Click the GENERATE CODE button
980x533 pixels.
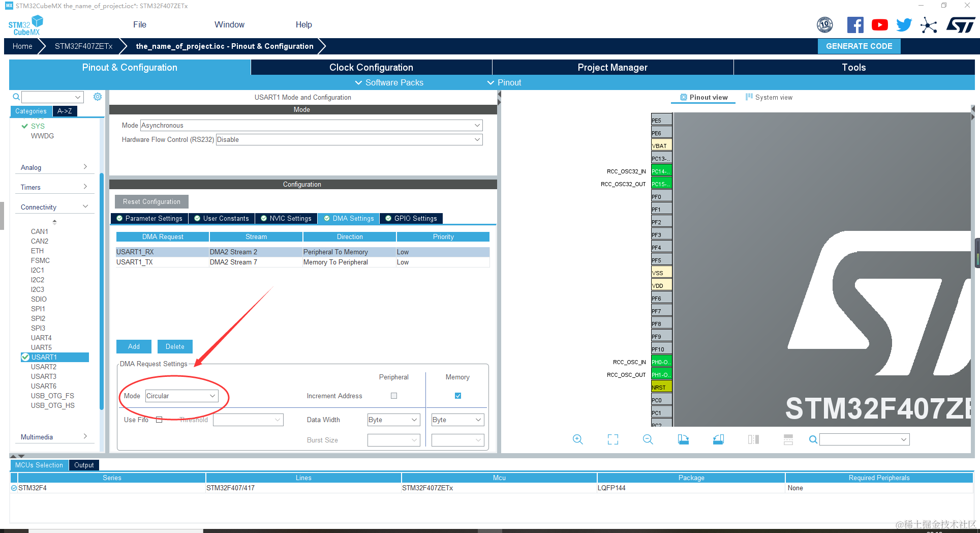tap(859, 46)
